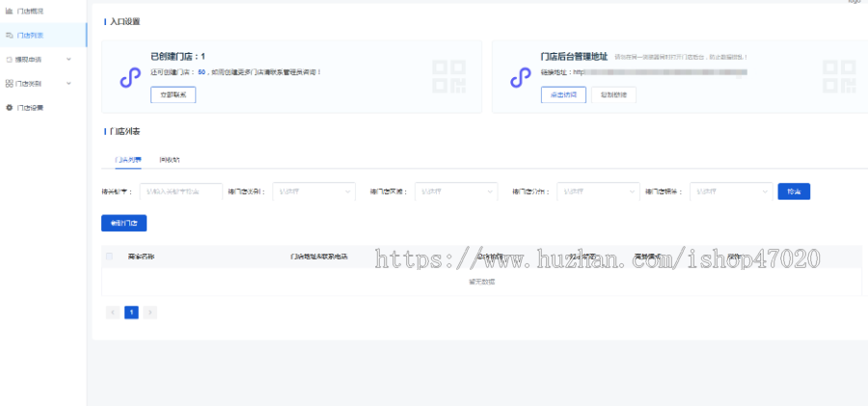Select the store list icon in sidebar
Image resolution: width=868 pixels, height=406 pixels.
pyautogui.click(x=9, y=36)
